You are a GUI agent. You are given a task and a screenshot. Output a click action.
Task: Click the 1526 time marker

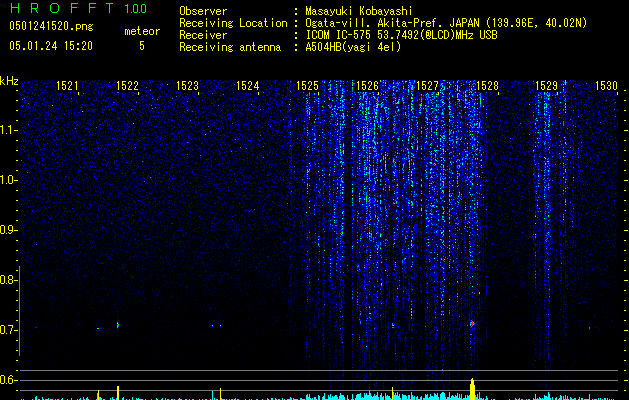click(x=367, y=85)
